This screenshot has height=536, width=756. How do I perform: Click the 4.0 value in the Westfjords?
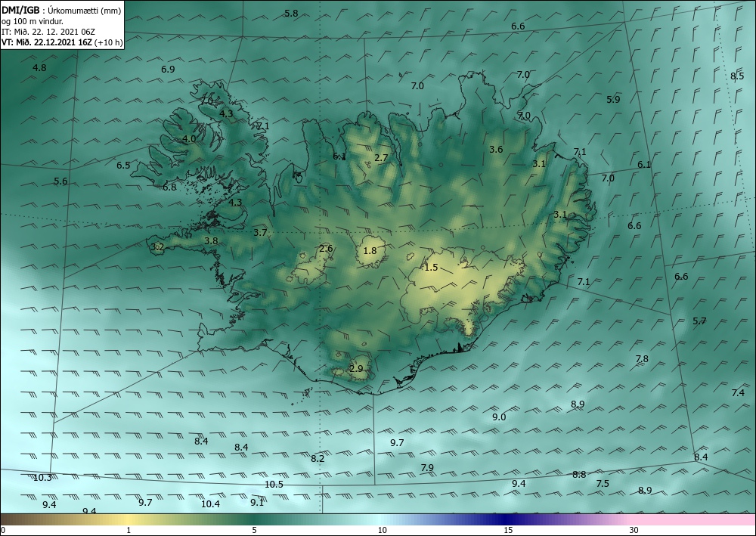point(189,139)
